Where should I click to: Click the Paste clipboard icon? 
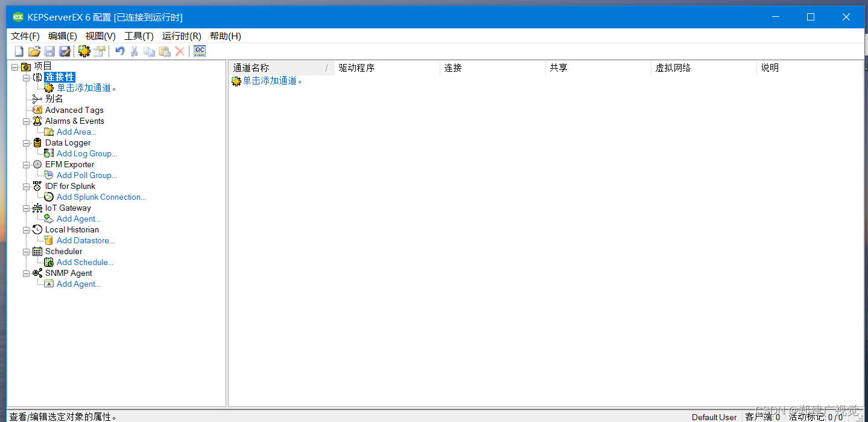[x=165, y=51]
